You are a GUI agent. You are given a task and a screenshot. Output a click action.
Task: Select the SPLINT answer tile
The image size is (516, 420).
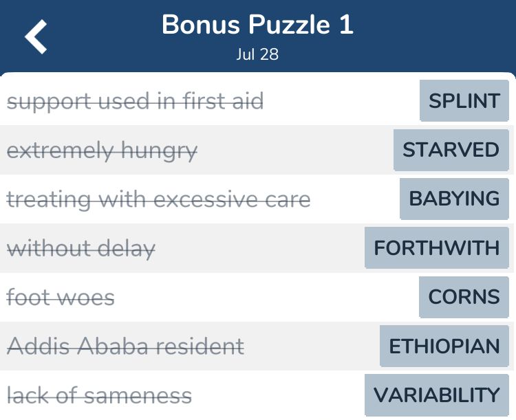click(x=464, y=100)
